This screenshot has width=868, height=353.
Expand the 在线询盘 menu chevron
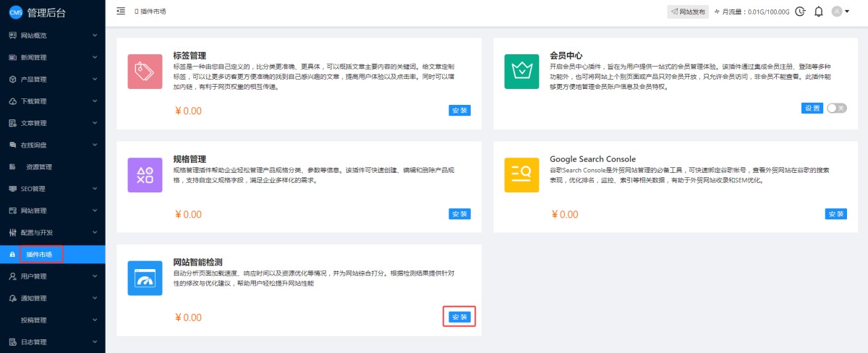(95, 145)
